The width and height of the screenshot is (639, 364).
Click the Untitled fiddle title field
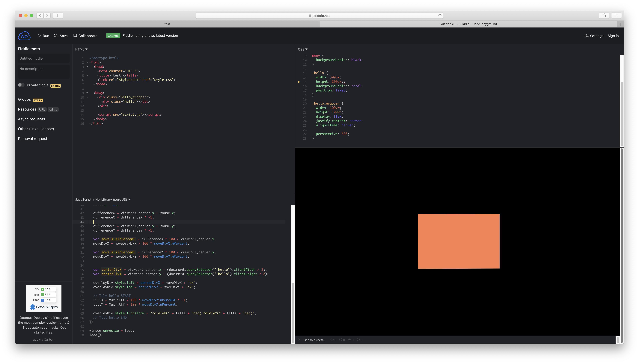(x=44, y=59)
